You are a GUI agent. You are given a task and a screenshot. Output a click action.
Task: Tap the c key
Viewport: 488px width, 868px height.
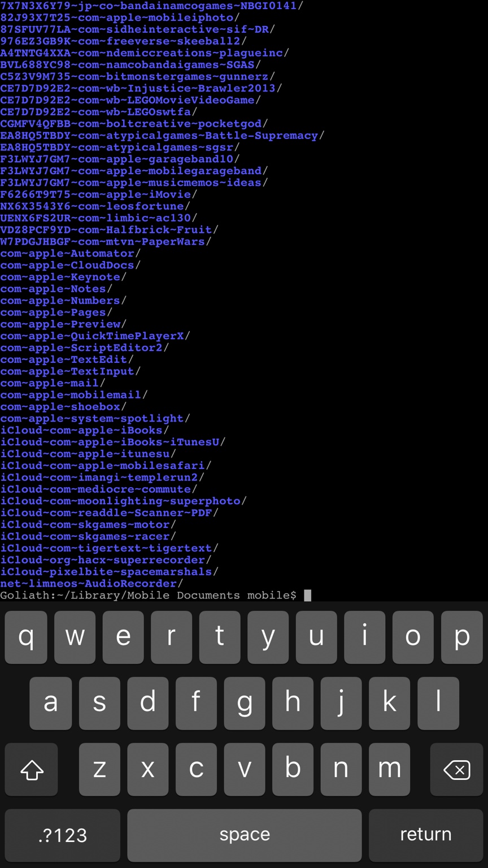[196, 769]
